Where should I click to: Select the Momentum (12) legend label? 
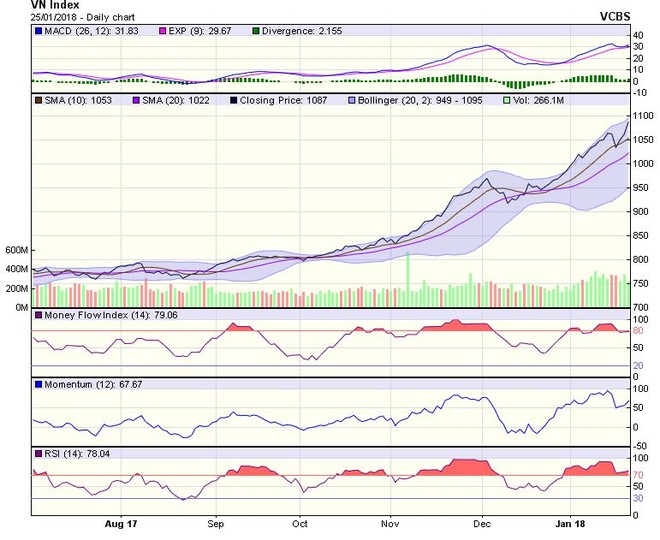[x=78, y=384]
